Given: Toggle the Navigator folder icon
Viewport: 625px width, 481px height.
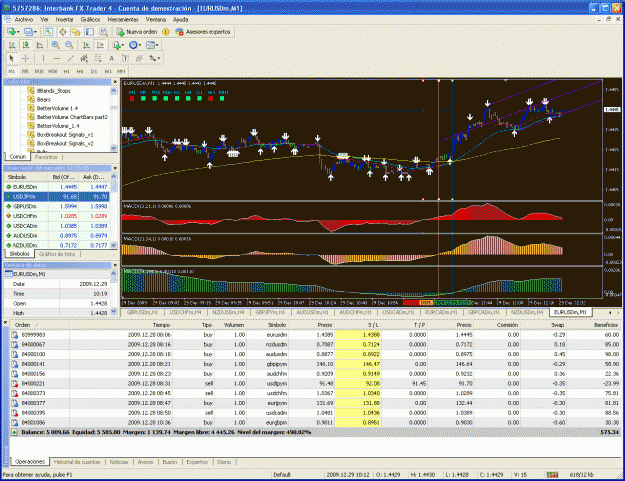Looking at the screenshot, I should pos(76,32).
